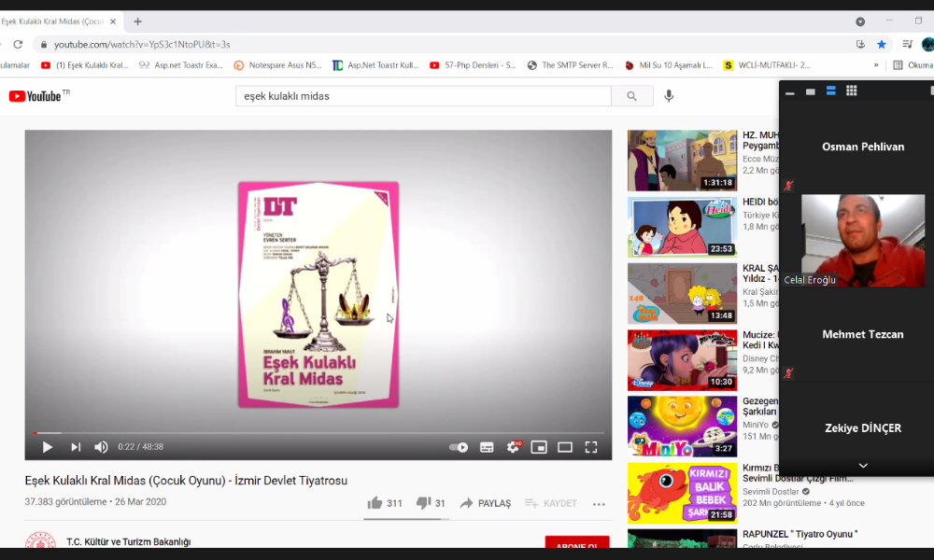
Task: Switch Zoom panel to single speaker view
Action: (810, 91)
